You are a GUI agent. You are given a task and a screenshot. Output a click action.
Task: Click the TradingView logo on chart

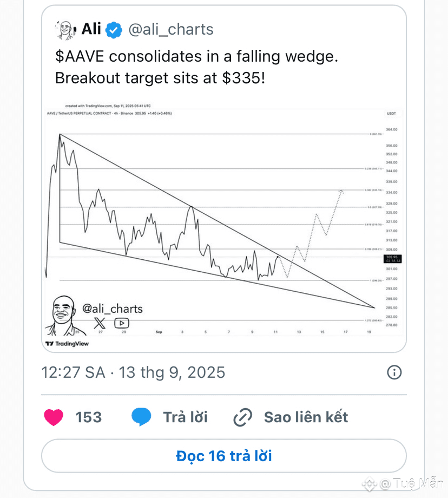coord(67,344)
